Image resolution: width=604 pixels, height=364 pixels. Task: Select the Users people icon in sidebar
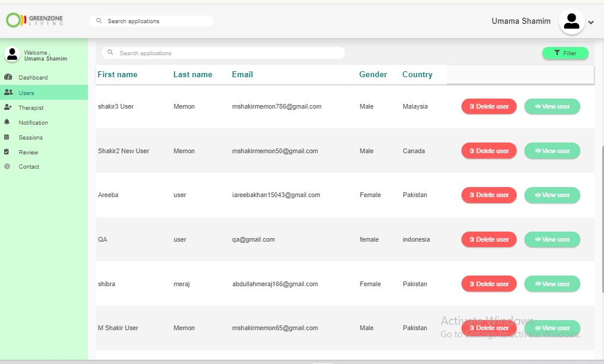click(8, 93)
